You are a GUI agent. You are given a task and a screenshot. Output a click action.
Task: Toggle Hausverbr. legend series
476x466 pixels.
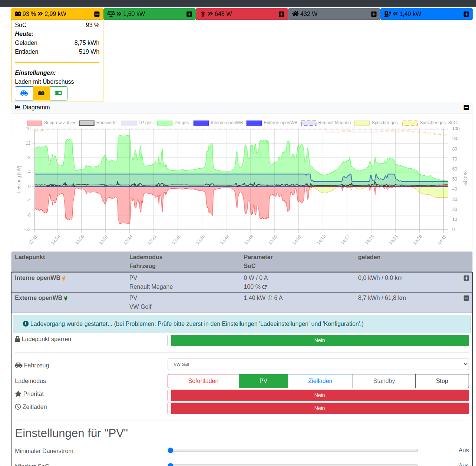(x=98, y=123)
